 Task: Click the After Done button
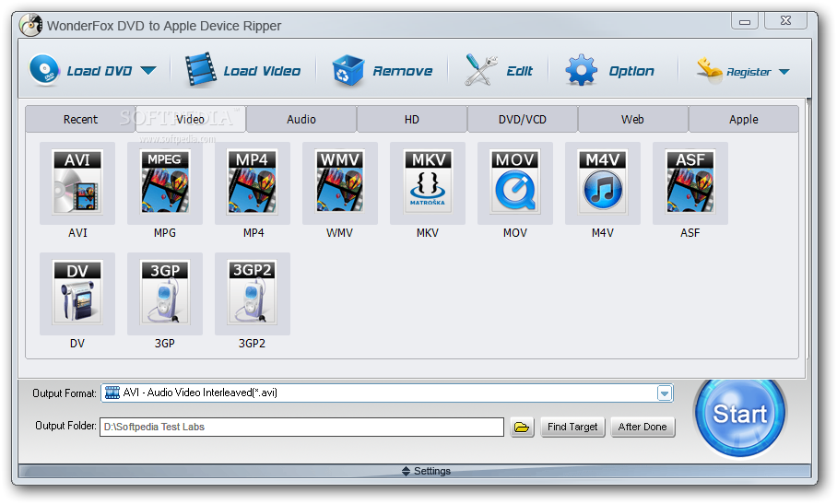pyautogui.click(x=642, y=427)
